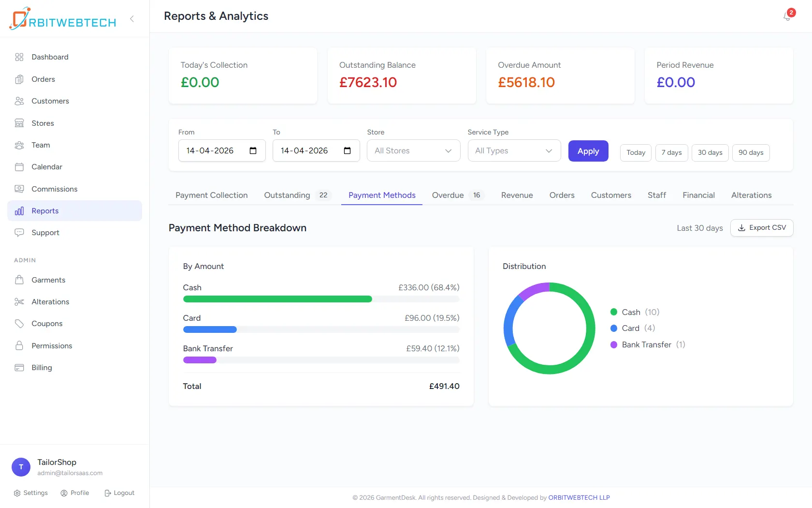Select the 90 days quick range

pos(751,153)
